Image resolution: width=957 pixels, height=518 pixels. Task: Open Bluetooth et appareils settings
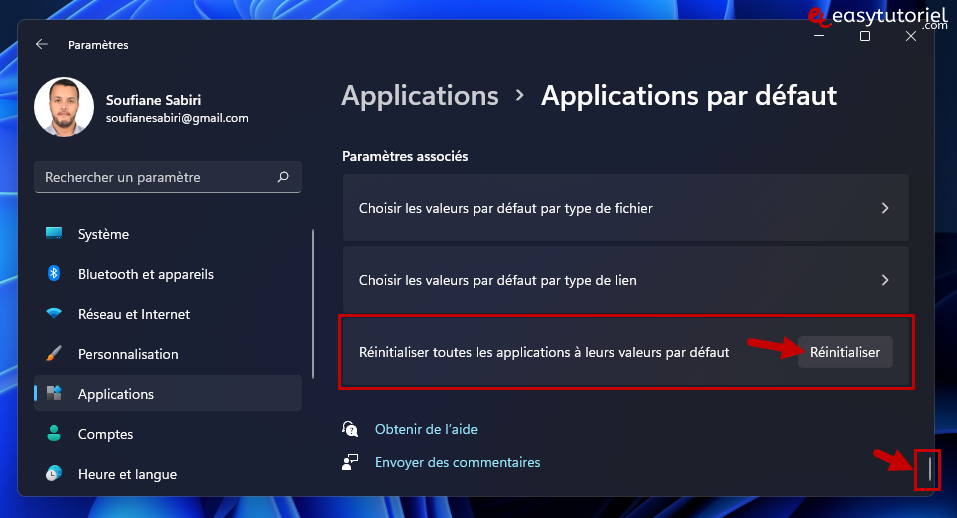point(168,274)
